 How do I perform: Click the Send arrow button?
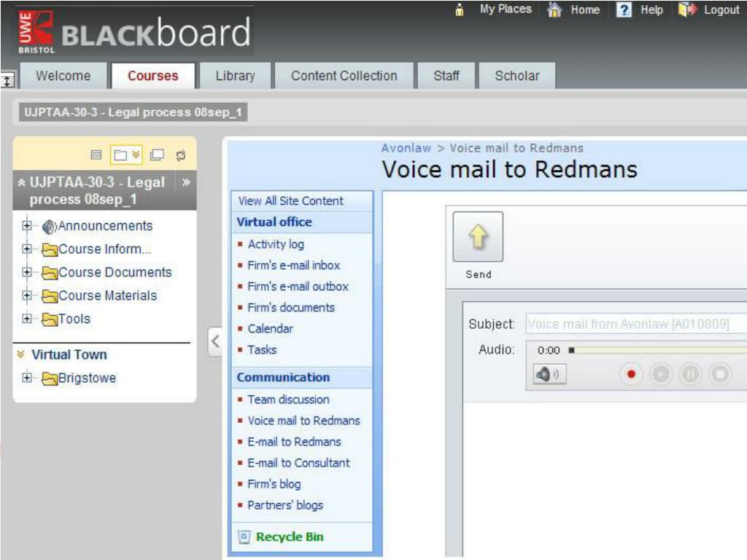click(478, 237)
